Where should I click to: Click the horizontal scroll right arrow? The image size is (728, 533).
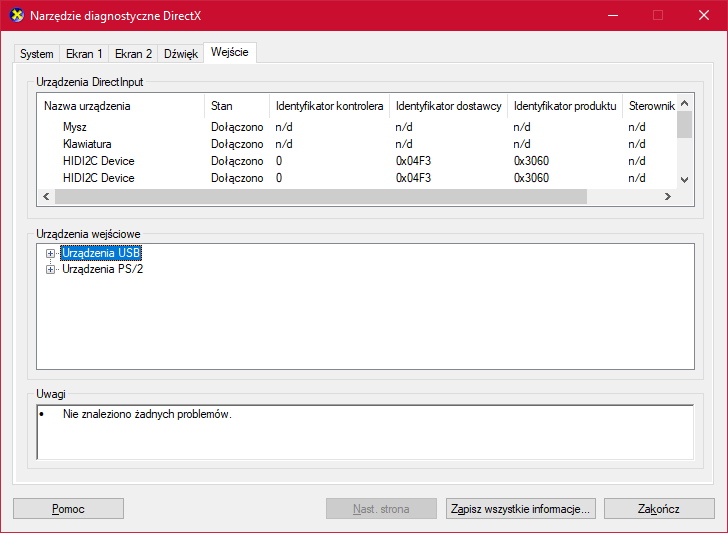(668, 196)
